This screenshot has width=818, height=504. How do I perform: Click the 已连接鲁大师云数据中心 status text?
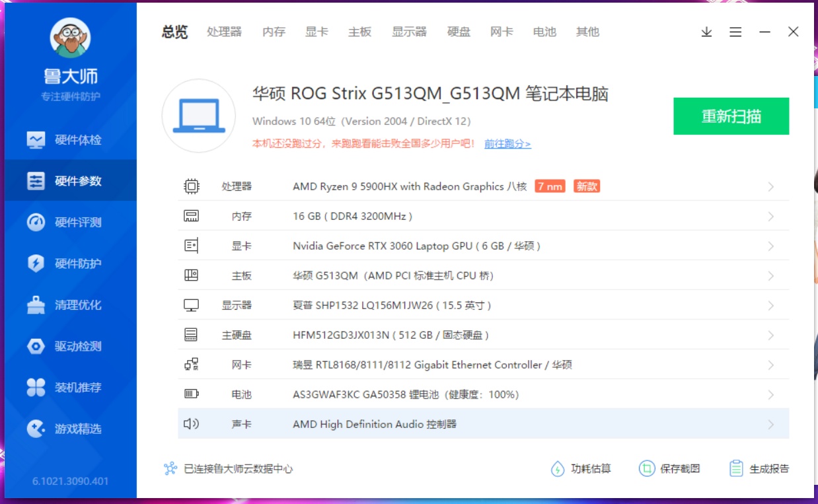[238, 469]
